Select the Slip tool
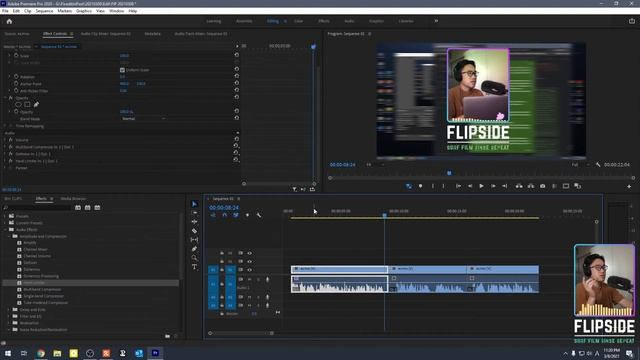 coord(194,240)
